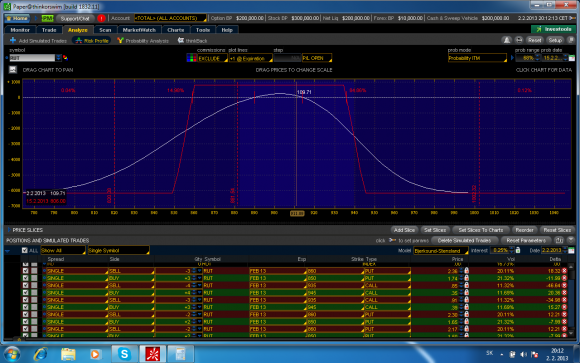Open Windows Explorer folder in the taskbar
580x363 pixels.
[x=68, y=354]
